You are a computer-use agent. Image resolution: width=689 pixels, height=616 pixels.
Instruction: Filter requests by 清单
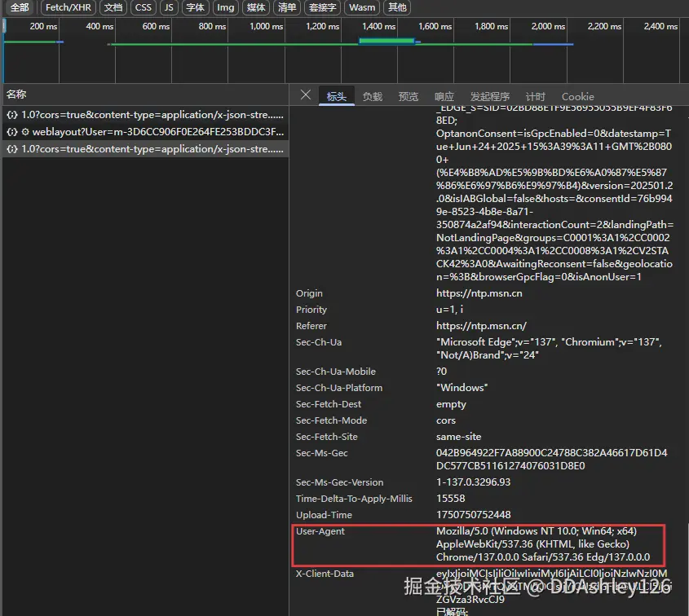pyautogui.click(x=286, y=7)
